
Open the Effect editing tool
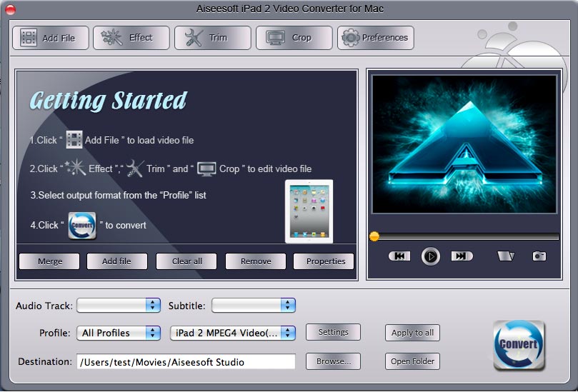(x=131, y=38)
